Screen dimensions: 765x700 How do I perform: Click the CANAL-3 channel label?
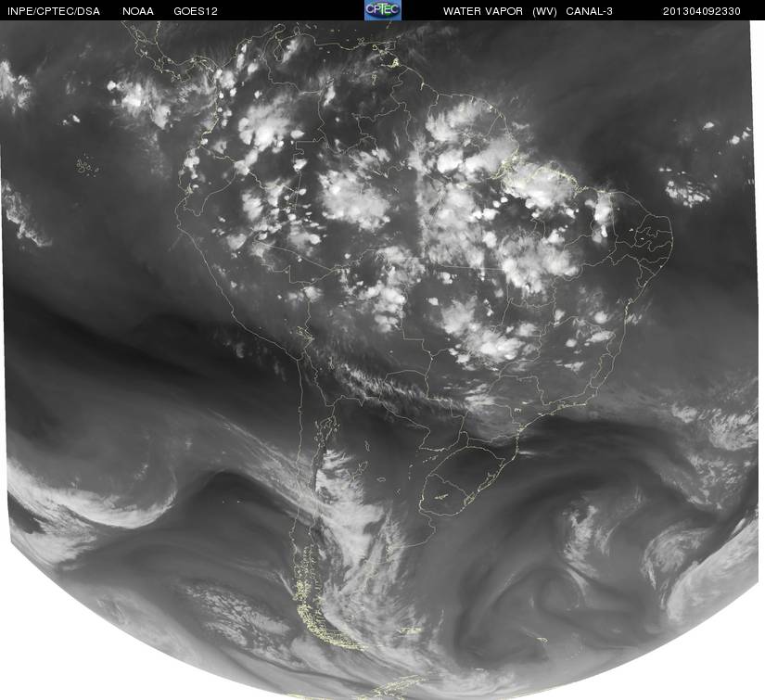(x=590, y=11)
